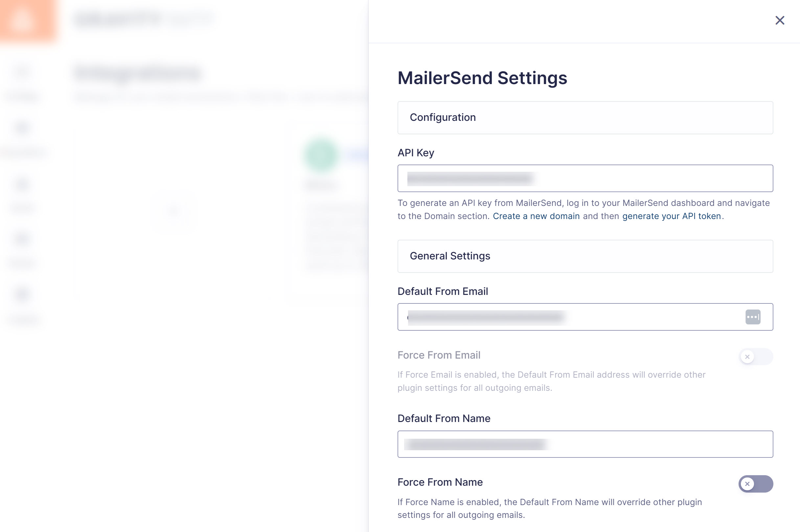This screenshot has width=800, height=532.
Task: Collapse the Configuration section
Action: point(585,117)
